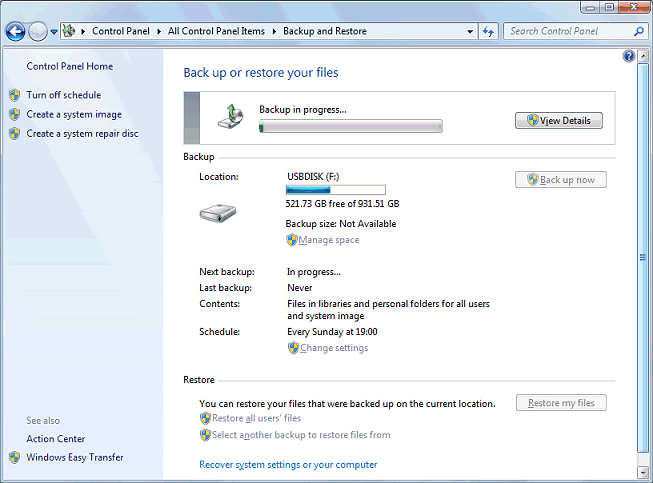Maximize the Backup and Restore window
Screen dimensions: 653x483
(x=609, y=7)
